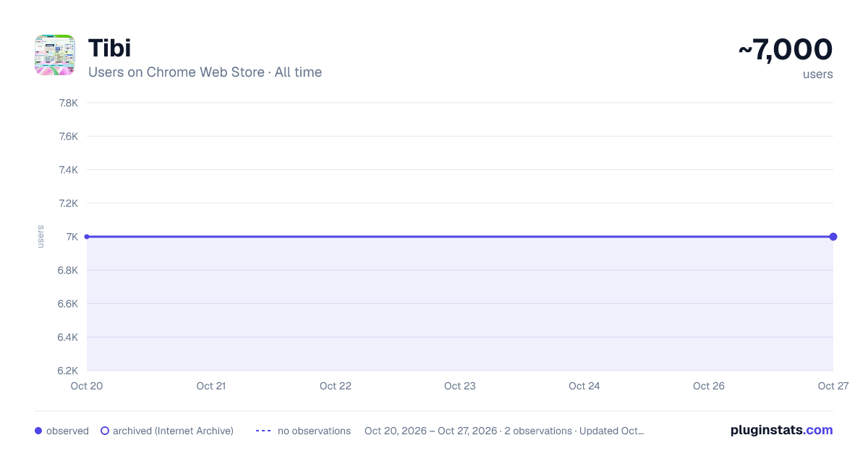The width and height of the screenshot is (868, 456).
Task: Click the observed legend dot icon
Action: 38,431
